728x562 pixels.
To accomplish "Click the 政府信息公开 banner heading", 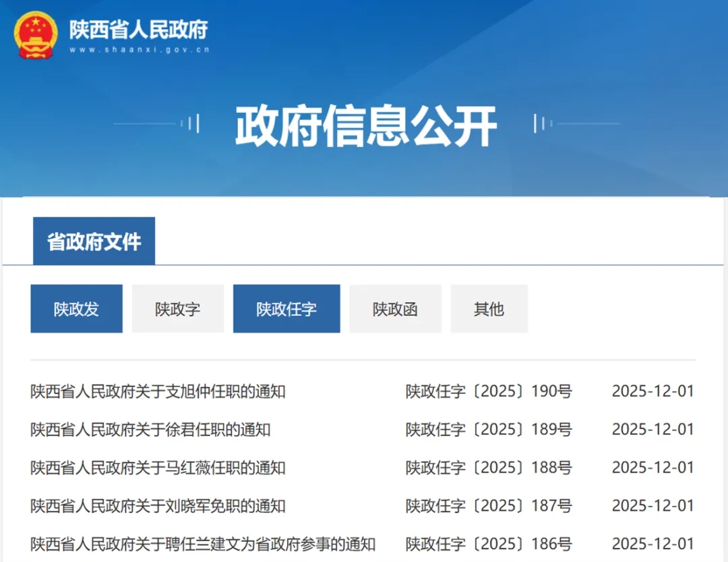I will tap(366, 125).
